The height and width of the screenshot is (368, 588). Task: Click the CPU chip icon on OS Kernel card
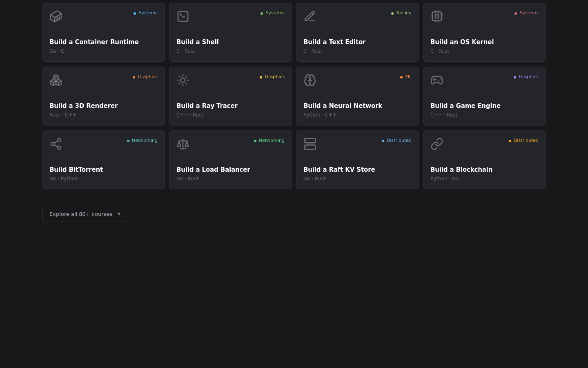[437, 16]
